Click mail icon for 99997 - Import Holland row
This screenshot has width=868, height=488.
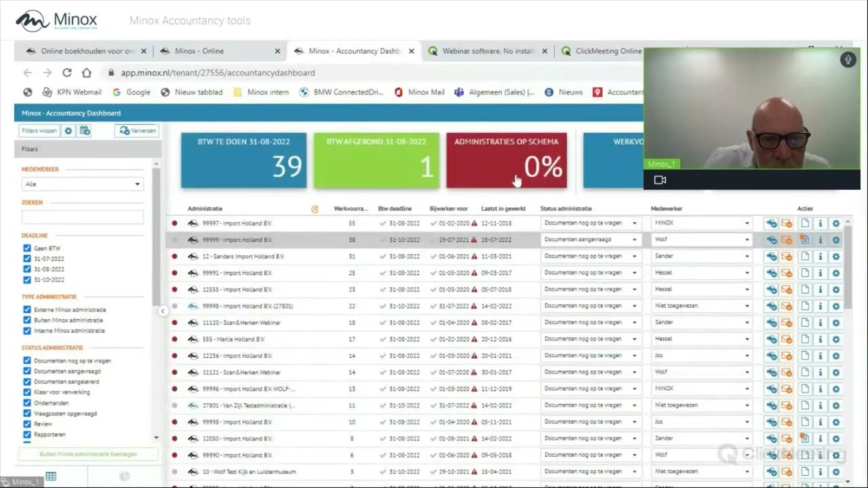pos(787,223)
